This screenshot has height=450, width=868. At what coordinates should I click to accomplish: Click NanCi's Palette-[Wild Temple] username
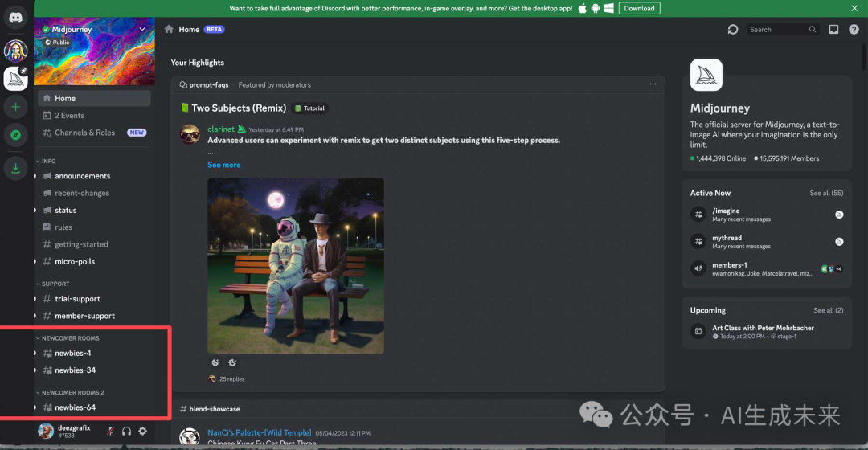coord(259,433)
